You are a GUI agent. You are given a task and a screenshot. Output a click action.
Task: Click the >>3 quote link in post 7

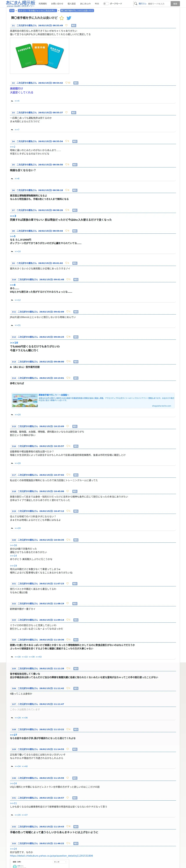(x=13, y=216)
